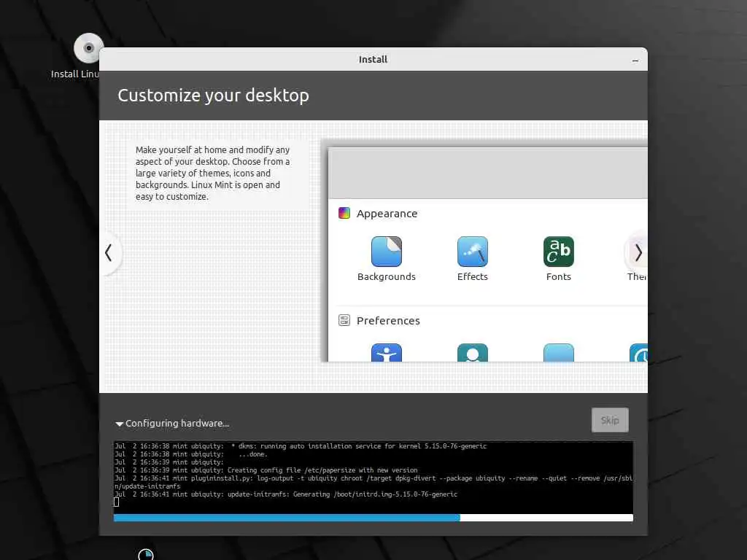Advance to the next slide with right arrow

click(x=638, y=253)
